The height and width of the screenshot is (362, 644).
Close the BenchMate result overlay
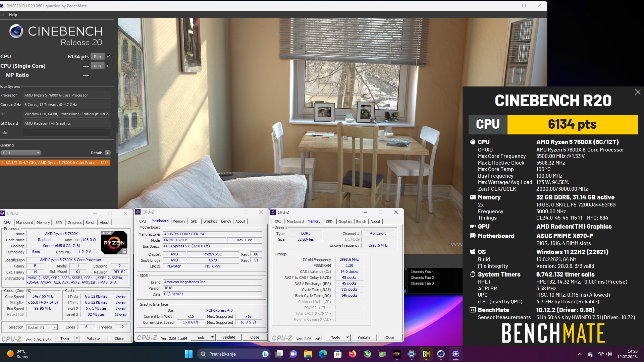click(x=638, y=92)
